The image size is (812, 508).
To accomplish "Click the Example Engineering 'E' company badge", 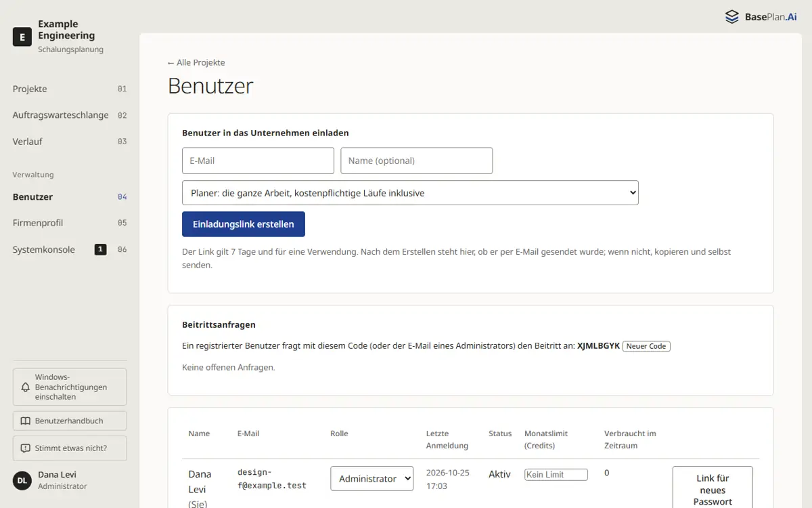I will point(22,37).
